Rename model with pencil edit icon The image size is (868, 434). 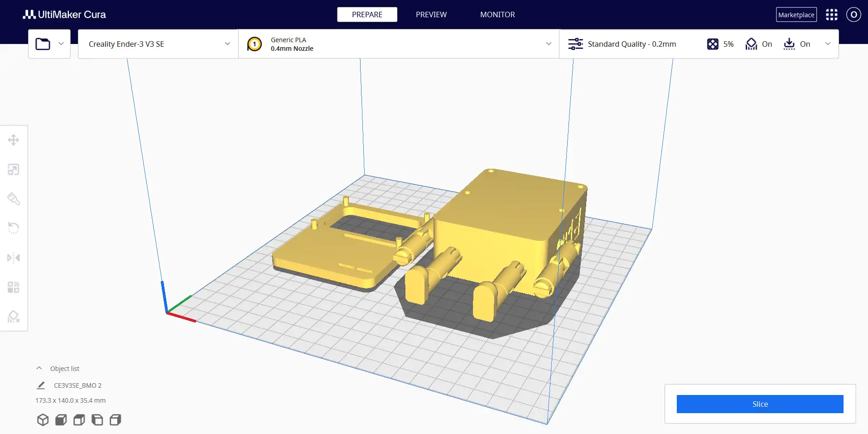point(41,385)
